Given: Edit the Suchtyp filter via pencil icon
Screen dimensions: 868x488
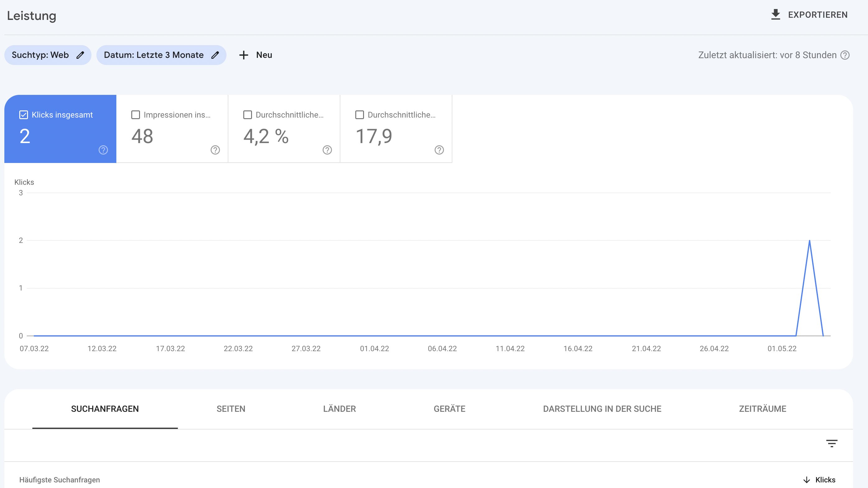Looking at the screenshot, I should click(x=80, y=55).
